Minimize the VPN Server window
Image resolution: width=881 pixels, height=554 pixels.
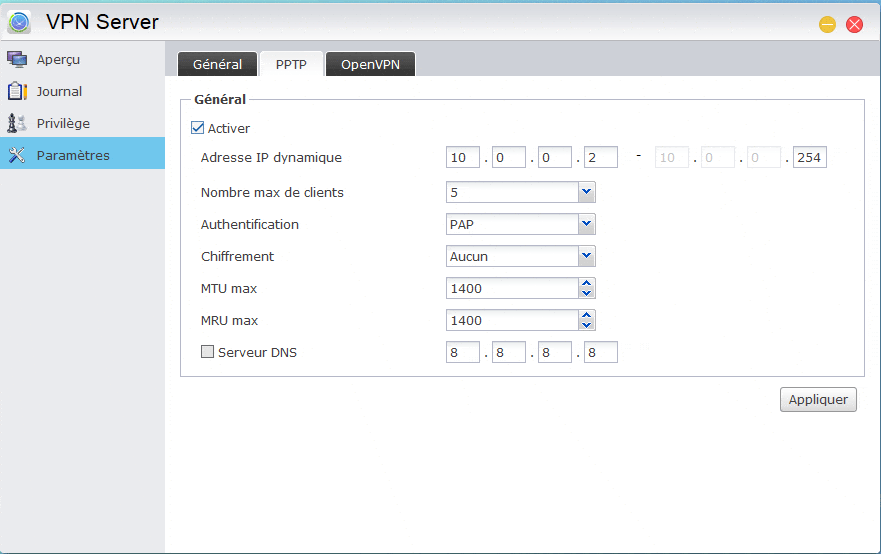click(827, 24)
